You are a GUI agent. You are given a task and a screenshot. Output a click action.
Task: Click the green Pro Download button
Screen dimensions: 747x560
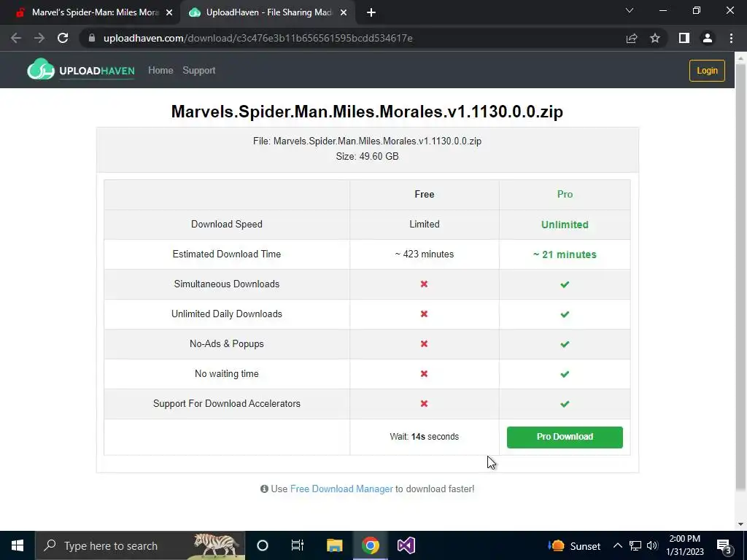click(565, 437)
